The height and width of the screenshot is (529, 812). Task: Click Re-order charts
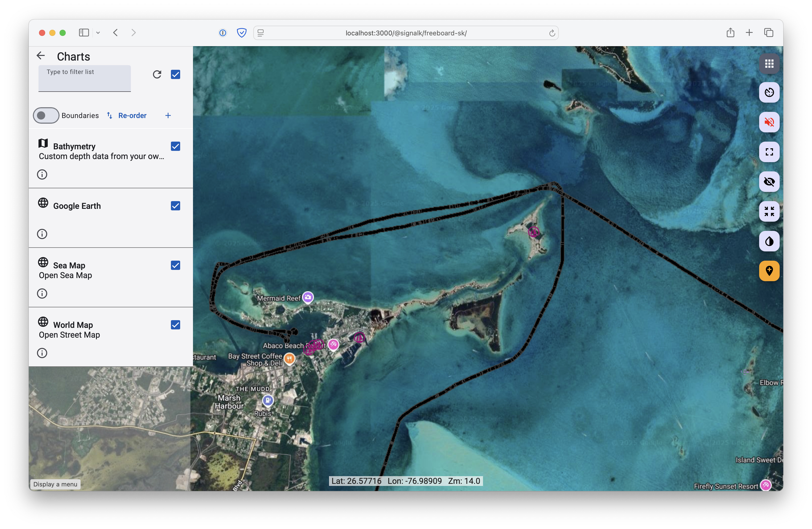(x=127, y=116)
